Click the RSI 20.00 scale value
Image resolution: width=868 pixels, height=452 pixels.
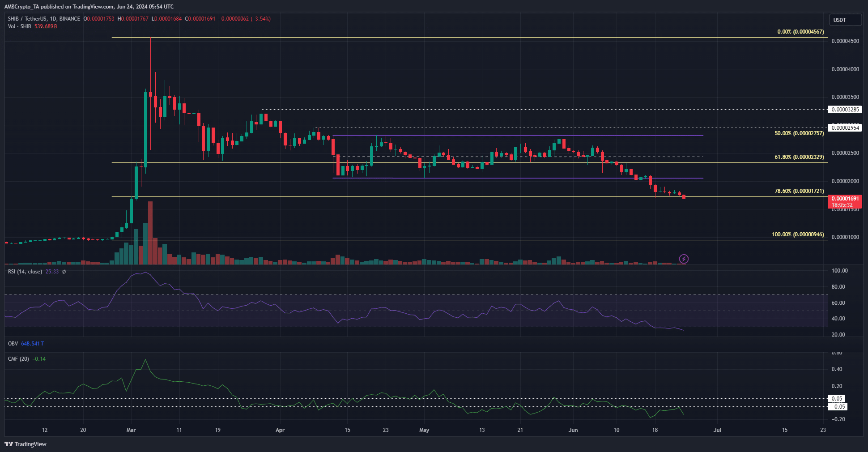tap(838, 335)
